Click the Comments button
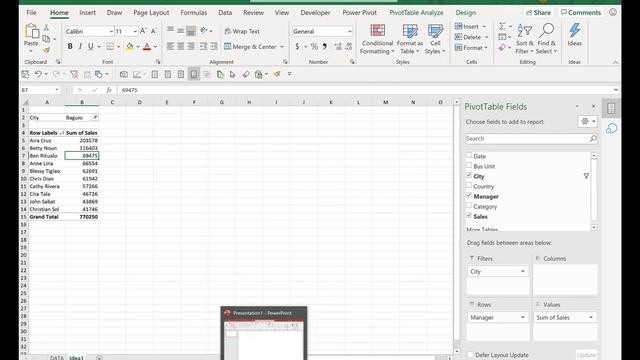Viewport: 640px width, 360px height. 580,13
